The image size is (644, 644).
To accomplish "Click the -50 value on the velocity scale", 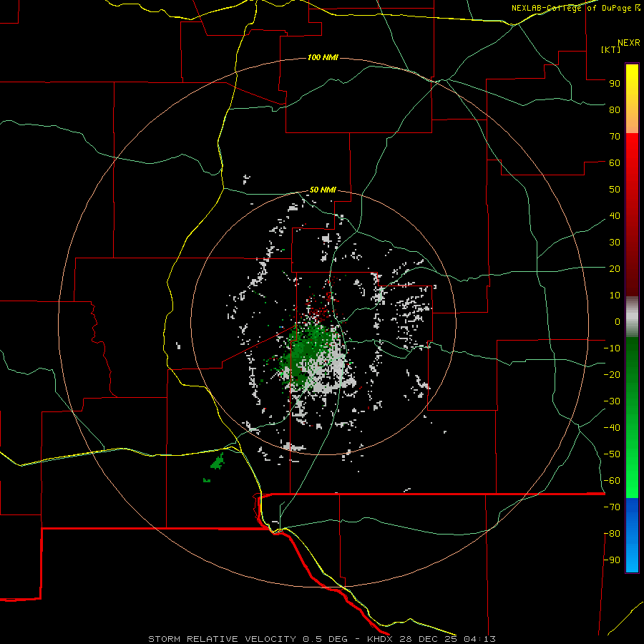I will coord(612,454).
